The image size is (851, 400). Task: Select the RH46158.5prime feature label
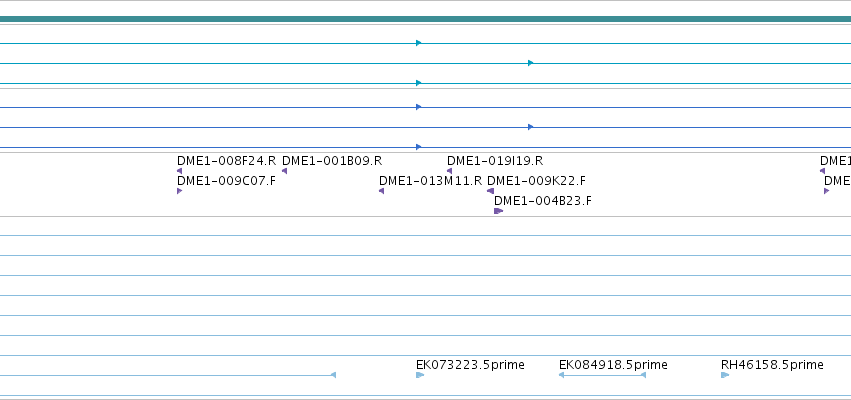coord(772,365)
